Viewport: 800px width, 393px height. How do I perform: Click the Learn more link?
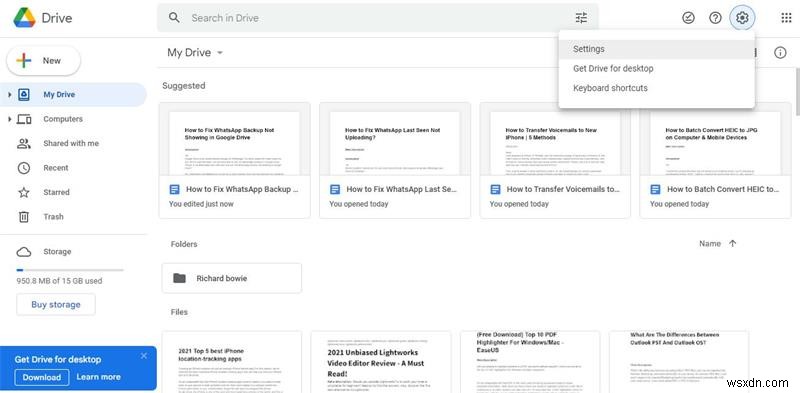pos(98,377)
